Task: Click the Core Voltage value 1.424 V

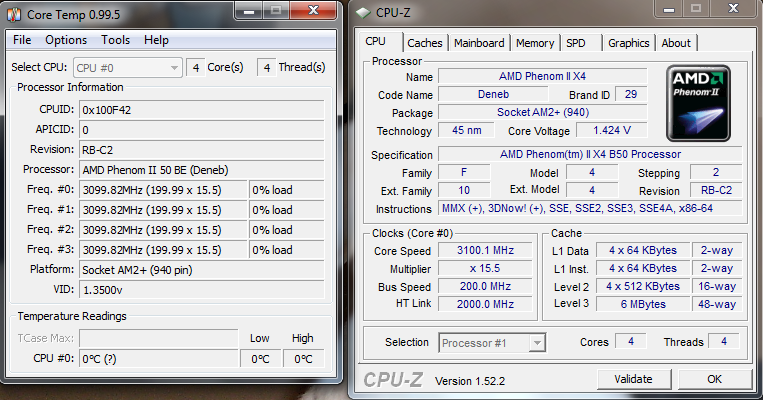Action: pyautogui.click(x=612, y=130)
